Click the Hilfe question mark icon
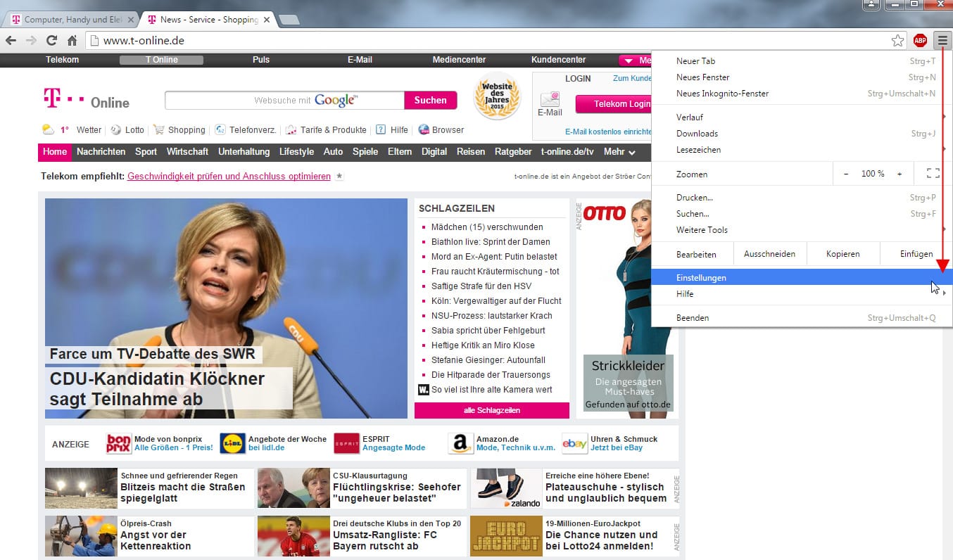953x560 pixels. (381, 130)
